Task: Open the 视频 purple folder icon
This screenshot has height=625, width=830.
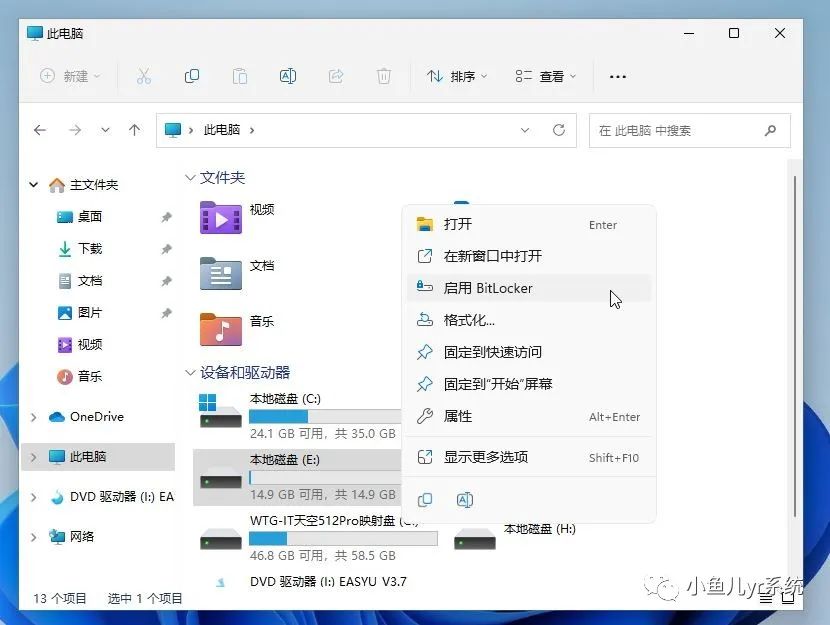Action: [221, 218]
